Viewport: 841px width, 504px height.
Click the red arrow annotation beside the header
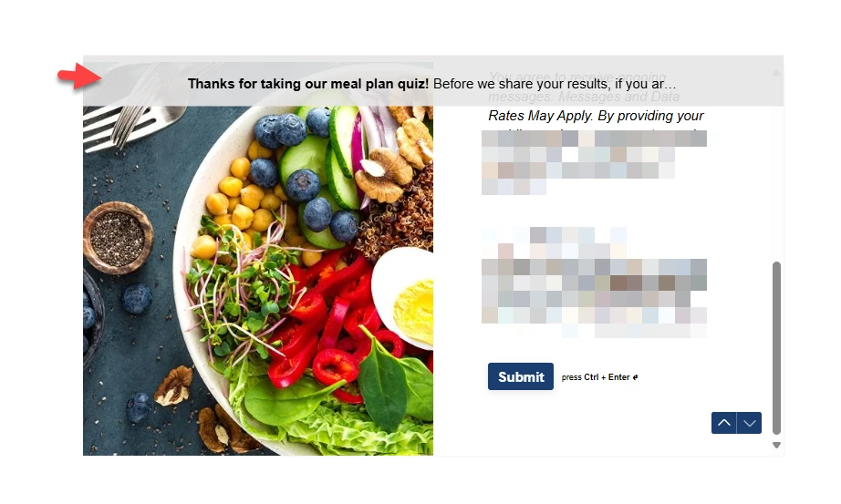point(79,77)
